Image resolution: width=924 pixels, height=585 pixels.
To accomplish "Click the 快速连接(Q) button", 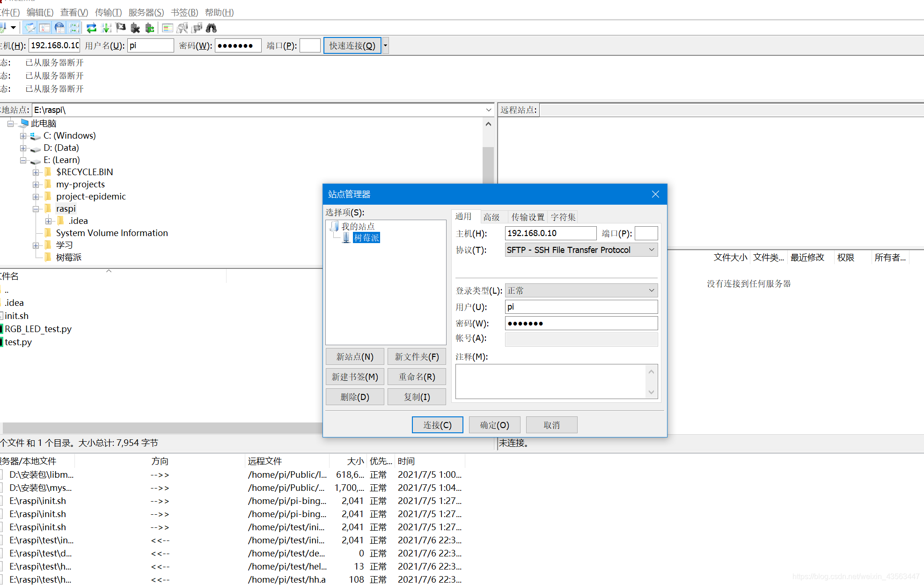I will pyautogui.click(x=352, y=45).
